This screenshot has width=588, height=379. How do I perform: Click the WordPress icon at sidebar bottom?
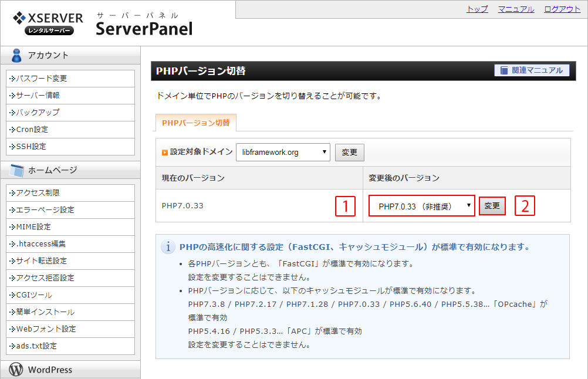pyautogui.click(x=16, y=370)
